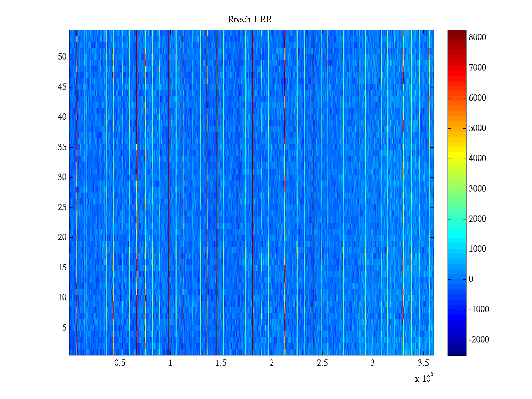Click the x-axis tick label 0.5
Viewport: 532px width, 399px height.
(120, 363)
